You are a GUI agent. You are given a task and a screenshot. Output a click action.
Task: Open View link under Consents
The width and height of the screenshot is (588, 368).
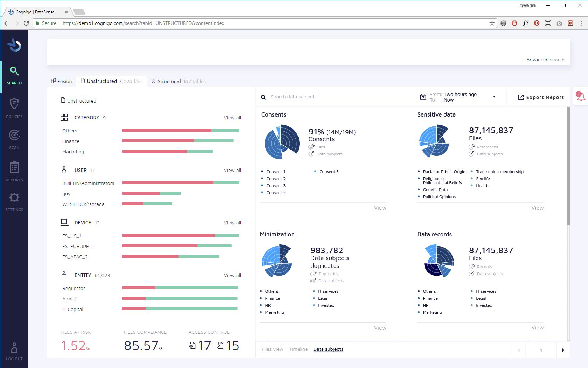point(380,208)
